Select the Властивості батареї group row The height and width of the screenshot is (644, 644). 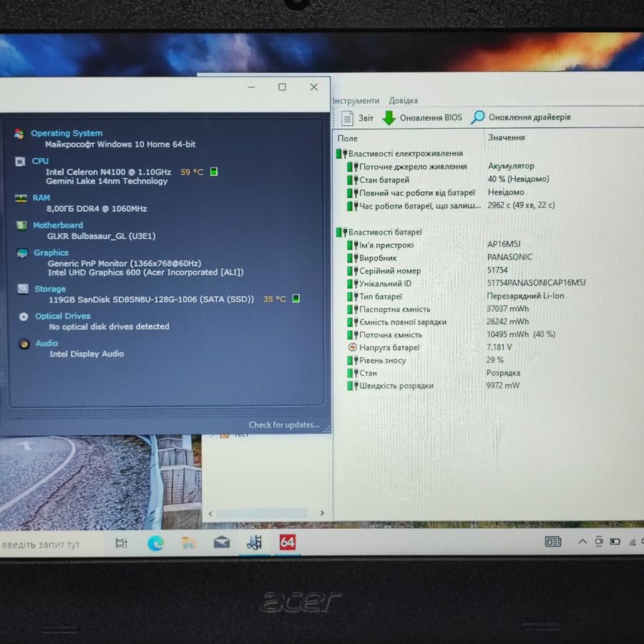click(x=379, y=232)
